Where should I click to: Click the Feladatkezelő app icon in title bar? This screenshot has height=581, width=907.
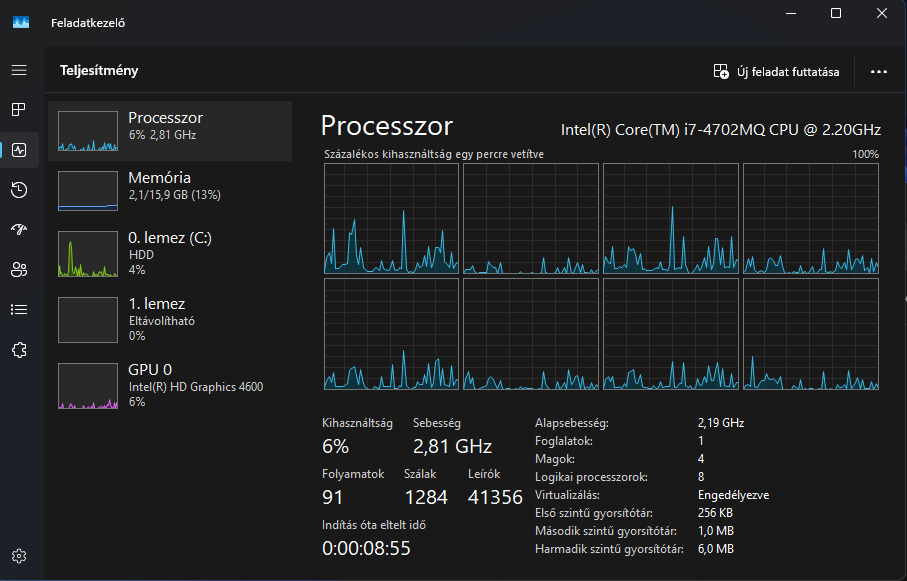pyautogui.click(x=21, y=22)
